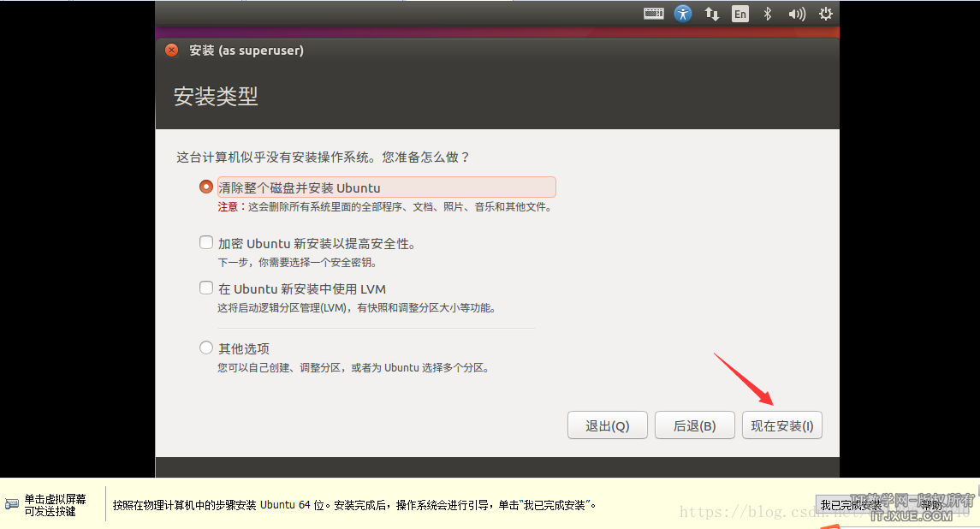The image size is (980, 529).
Task: Click the 现在安装(I) button
Action: coord(781,425)
